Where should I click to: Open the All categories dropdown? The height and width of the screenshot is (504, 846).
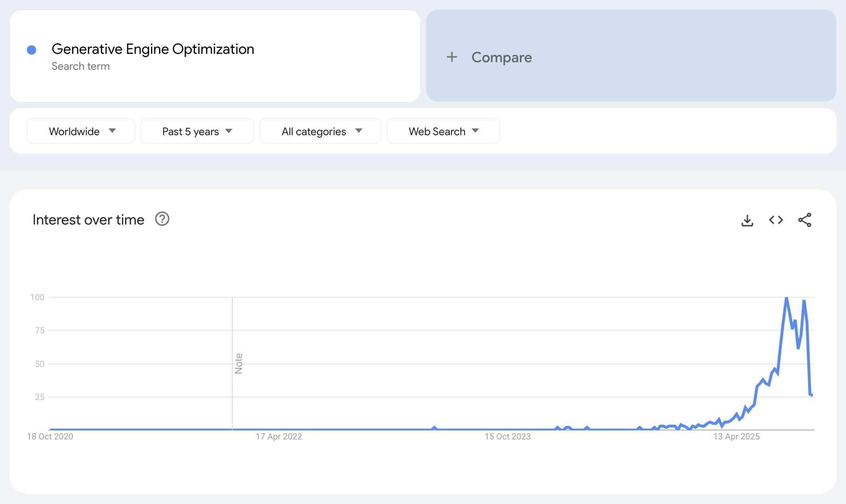(x=320, y=131)
